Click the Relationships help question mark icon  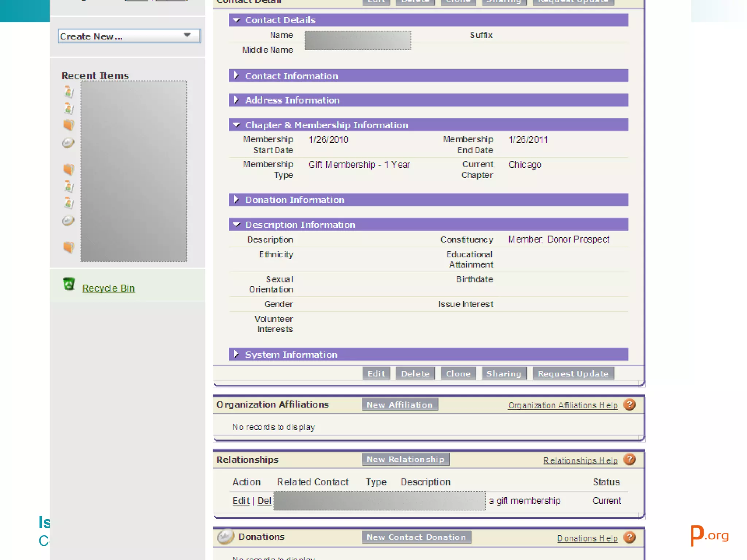[x=629, y=459]
